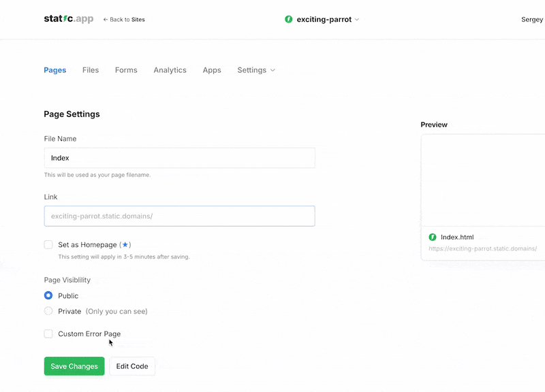
Task: Enable the Custom Error Page checkbox
Action: pyautogui.click(x=48, y=333)
